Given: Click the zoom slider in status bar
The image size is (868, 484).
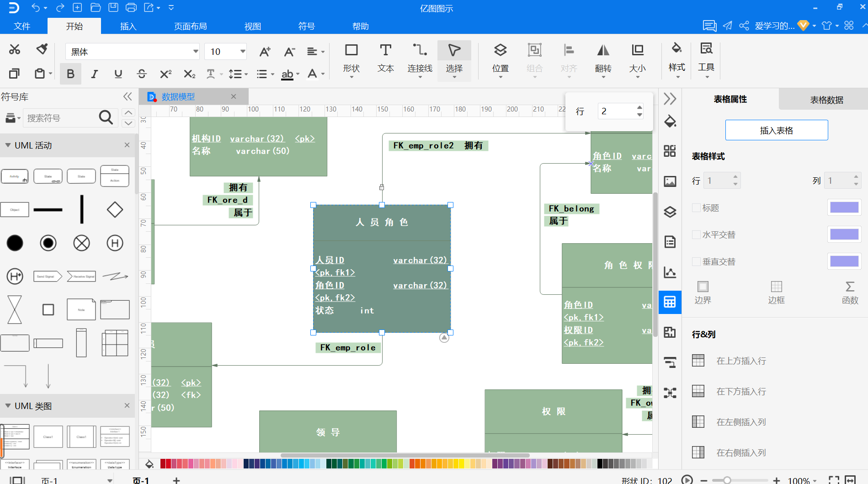Looking at the screenshot, I should click(740, 480).
